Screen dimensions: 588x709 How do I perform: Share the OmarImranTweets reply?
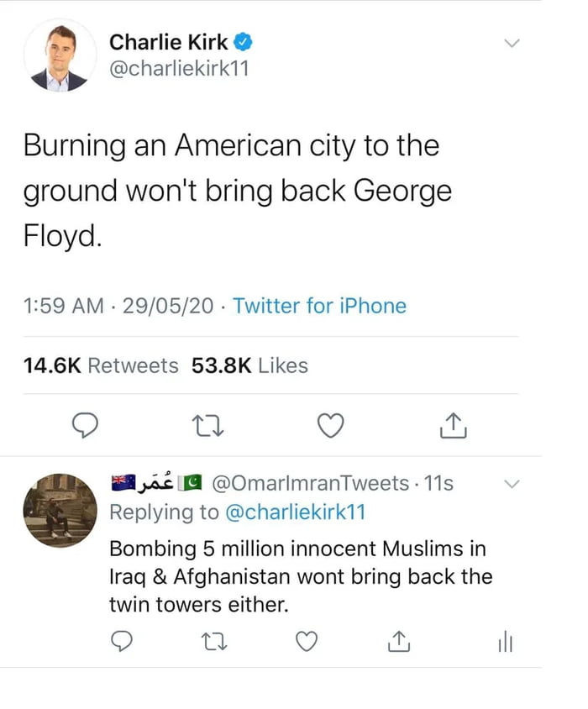coord(399,642)
